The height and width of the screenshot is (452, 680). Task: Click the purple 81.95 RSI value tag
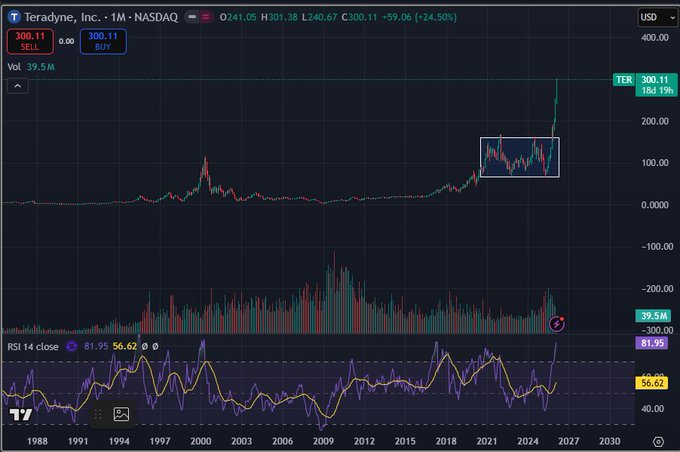[x=654, y=343]
